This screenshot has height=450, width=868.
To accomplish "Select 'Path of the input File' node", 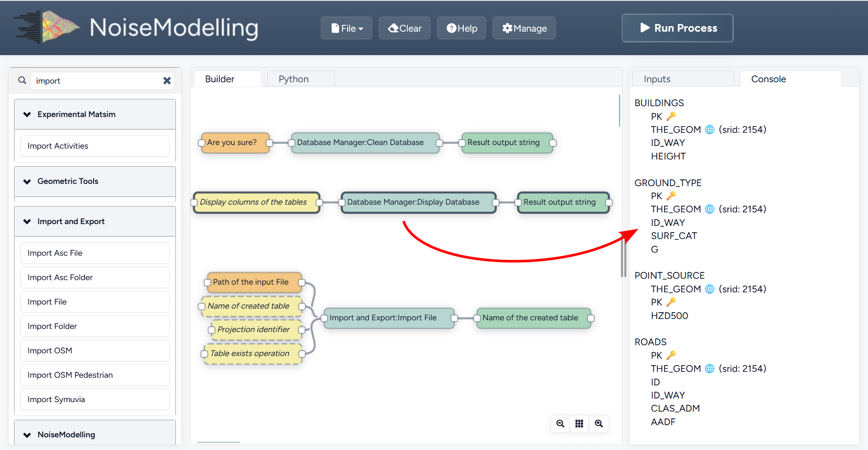I will tap(255, 282).
